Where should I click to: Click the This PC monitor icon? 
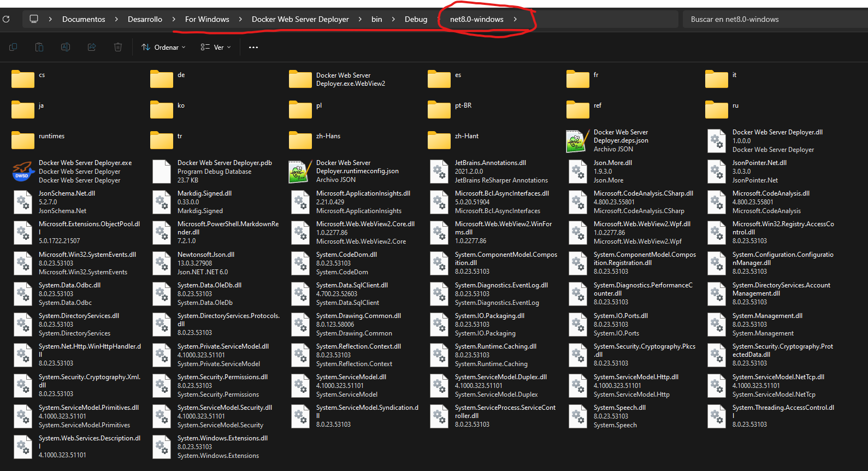pyautogui.click(x=34, y=19)
